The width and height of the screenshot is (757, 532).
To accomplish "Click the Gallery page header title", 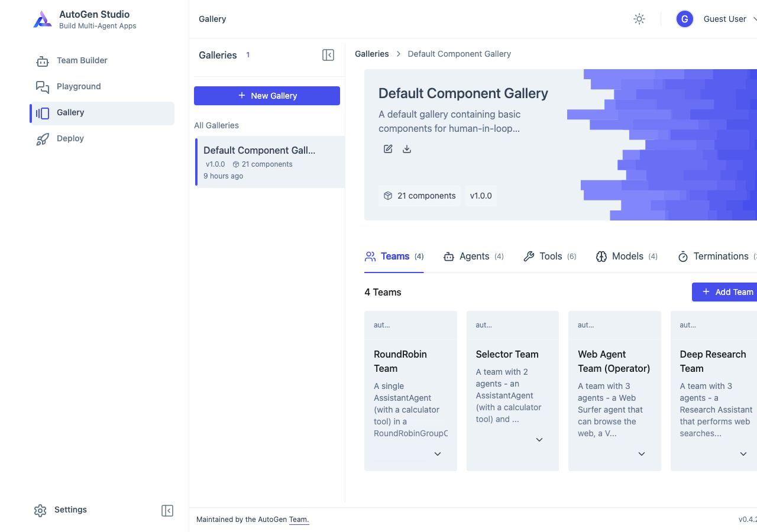I will (212, 19).
